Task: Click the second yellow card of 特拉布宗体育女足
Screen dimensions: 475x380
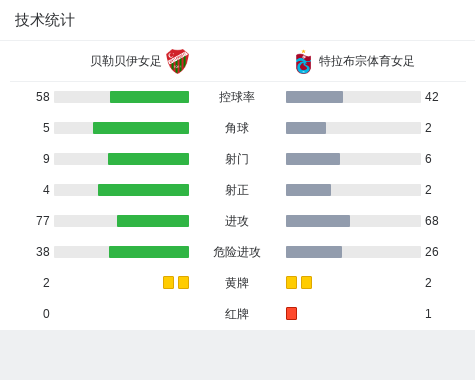Action: coord(306,283)
